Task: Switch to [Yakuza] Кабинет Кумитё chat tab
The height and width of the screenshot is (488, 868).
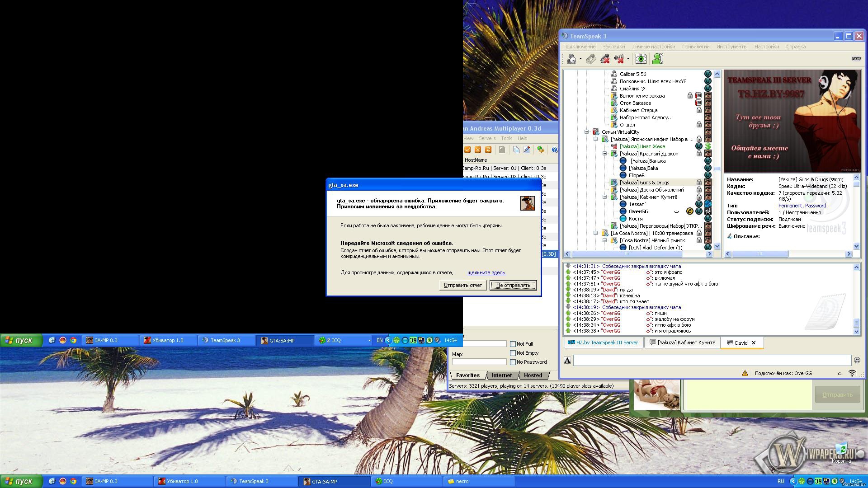Action: pos(682,343)
